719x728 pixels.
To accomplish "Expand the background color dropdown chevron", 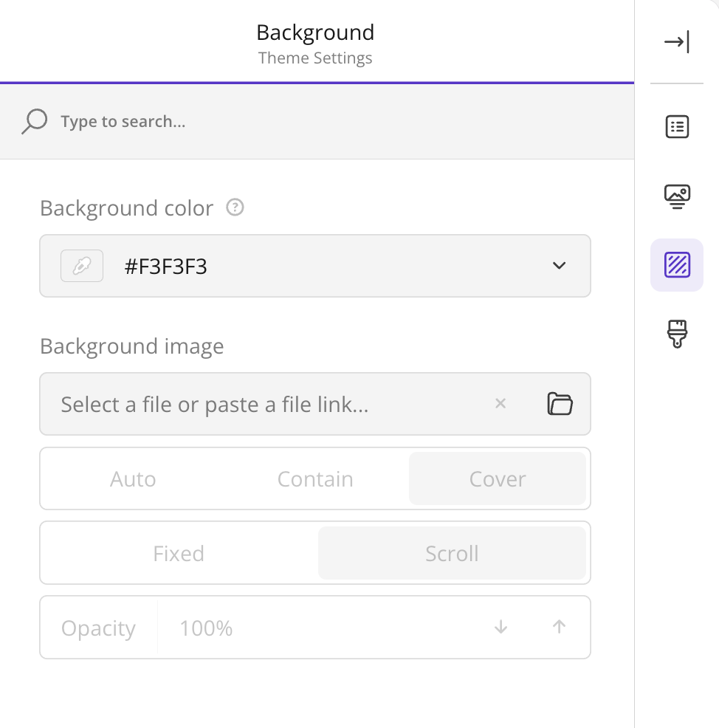I will (560, 266).
